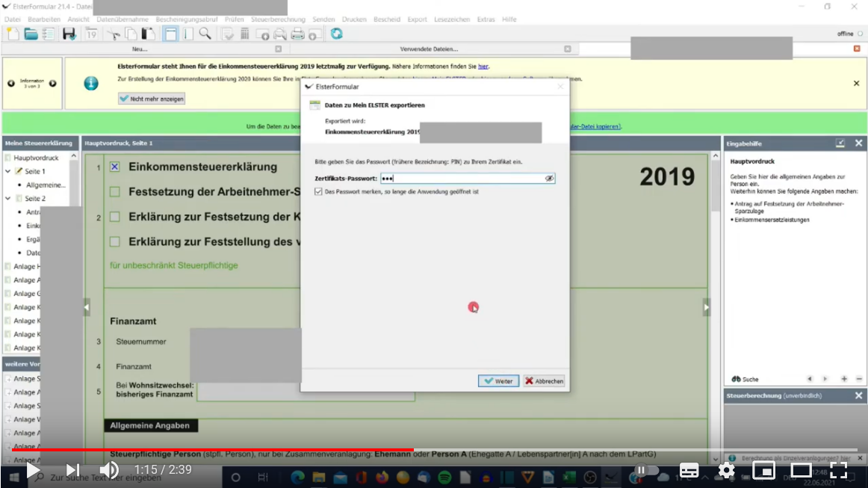Viewport: 868px width, 488px height.
Task: Open the Hilfe menu
Action: (509, 19)
